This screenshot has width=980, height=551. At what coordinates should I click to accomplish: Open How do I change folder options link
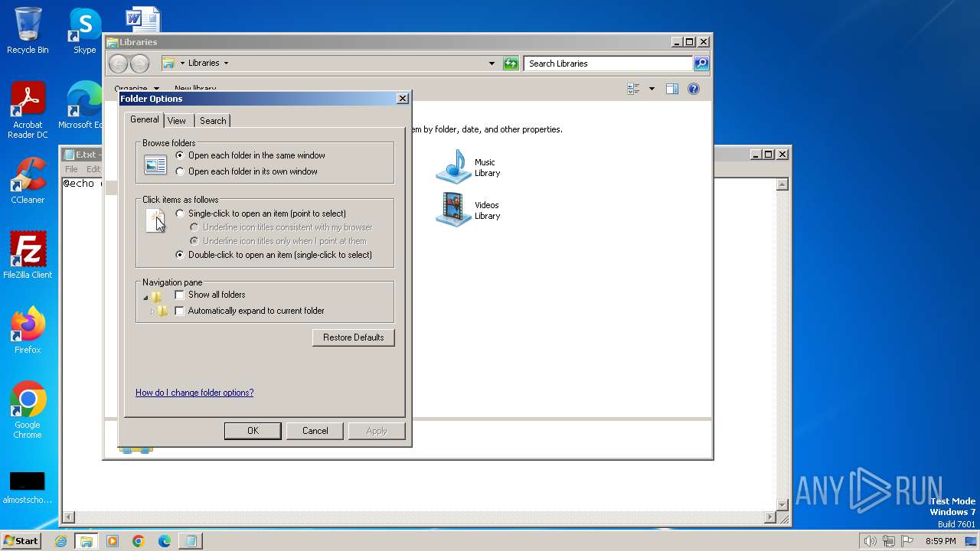[194, 393]
